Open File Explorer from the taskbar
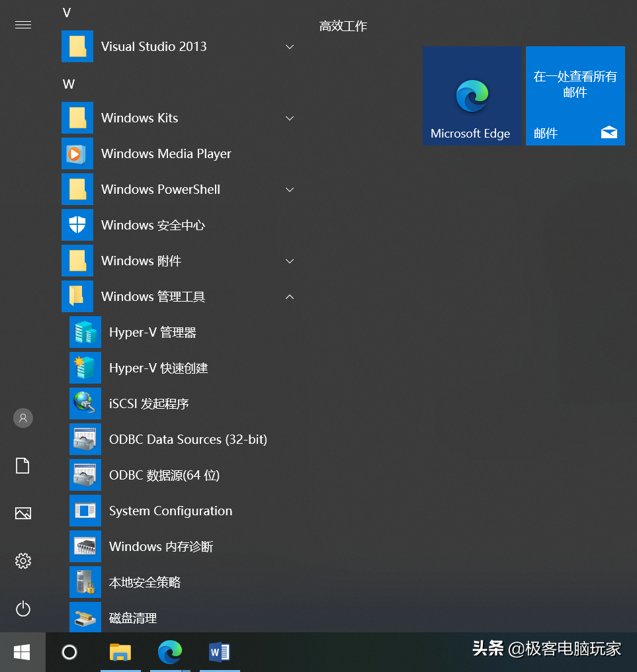This screenshot has height=672, width=637. click(x=120, y=652)
